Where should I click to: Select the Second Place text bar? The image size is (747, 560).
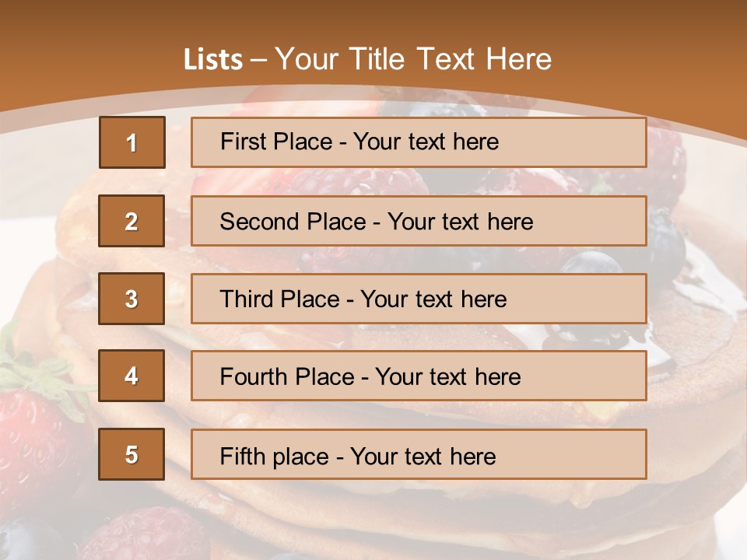tap(419, 221)
